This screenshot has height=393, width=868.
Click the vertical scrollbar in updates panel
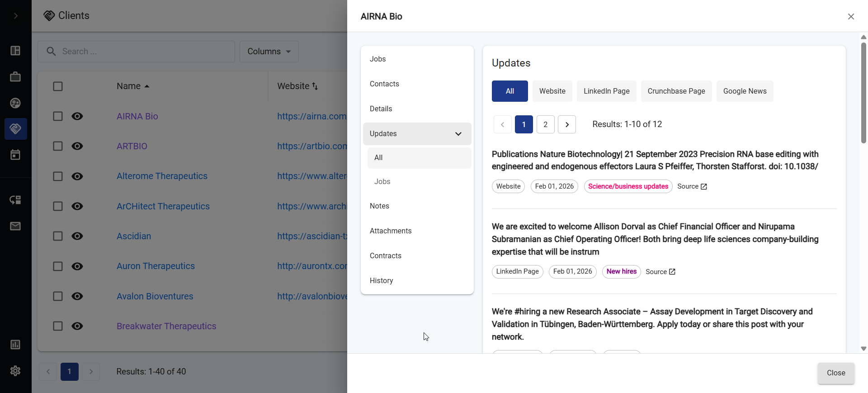pos(863,93)
